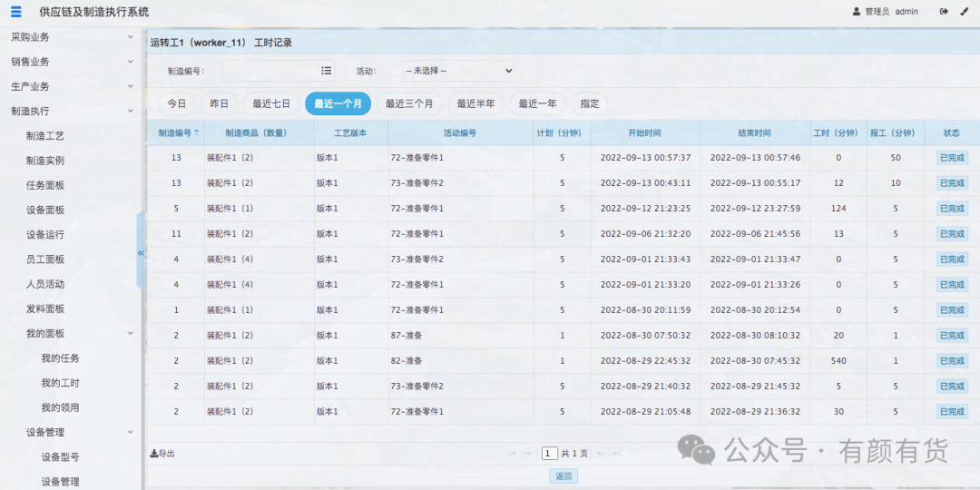The width and height of the screenshot is (980, 490).
Task: Click the 管理员 admin user icon
Action: tap(856, 12)
